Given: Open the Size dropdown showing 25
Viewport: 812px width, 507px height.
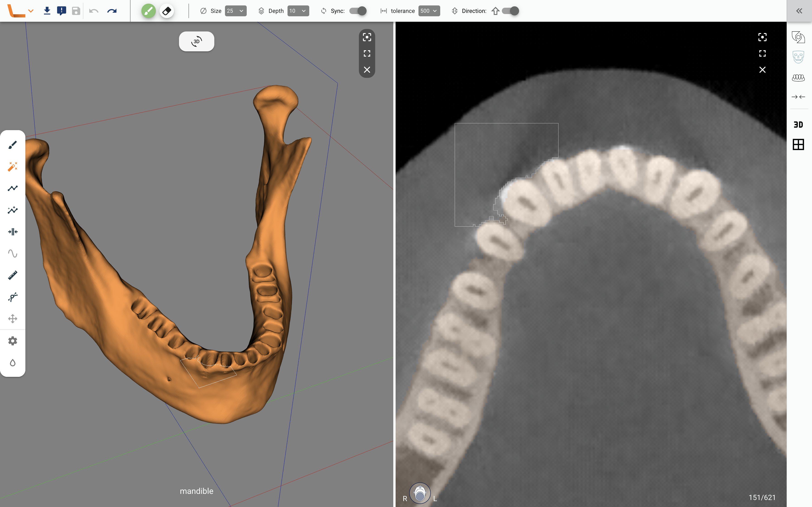Looking at the screenshot, I should (x=236, y=11).
